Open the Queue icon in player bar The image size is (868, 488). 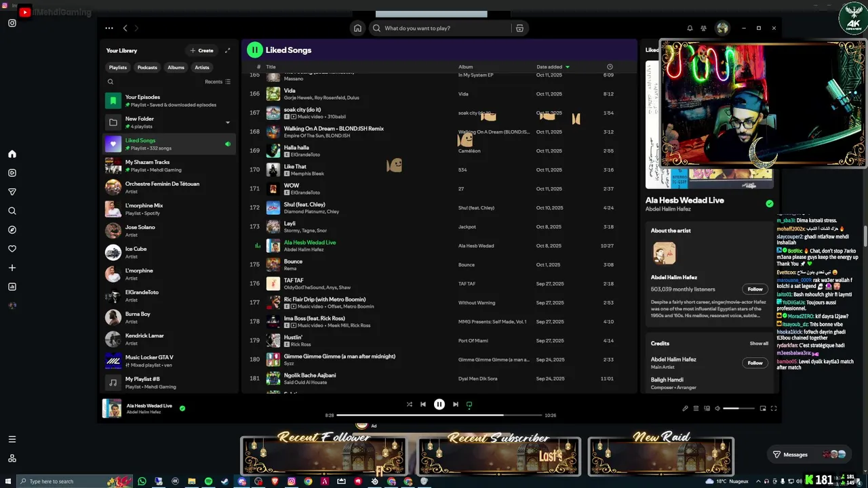696,408
